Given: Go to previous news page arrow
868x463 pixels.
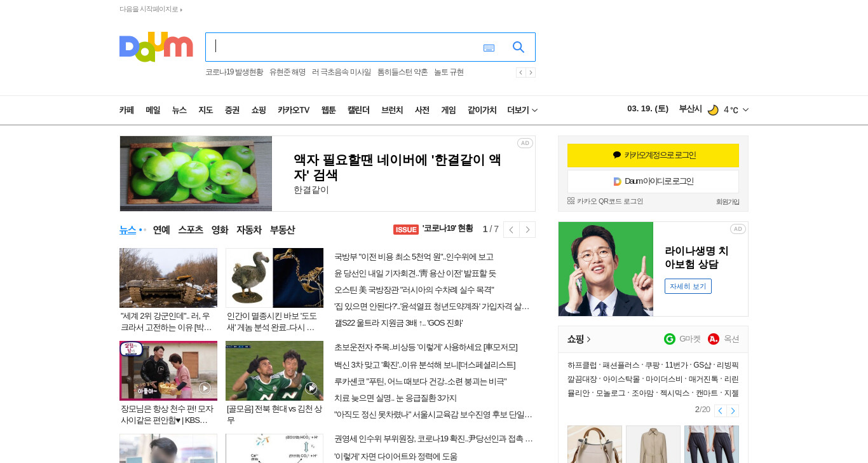Looking at the screenshot, I should (x=512, y=230).
